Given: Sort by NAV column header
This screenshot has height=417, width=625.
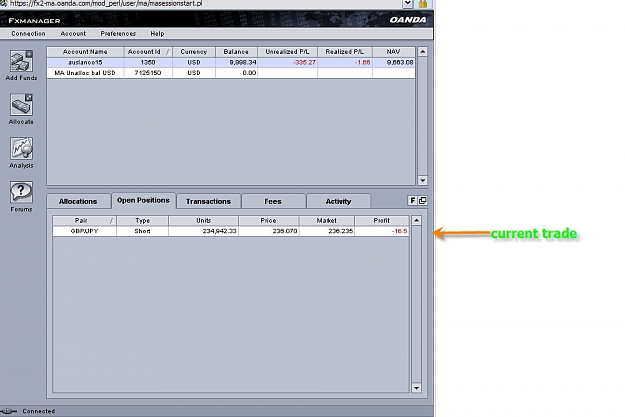Looking at the screenshot, I should [x=393, y=52].
